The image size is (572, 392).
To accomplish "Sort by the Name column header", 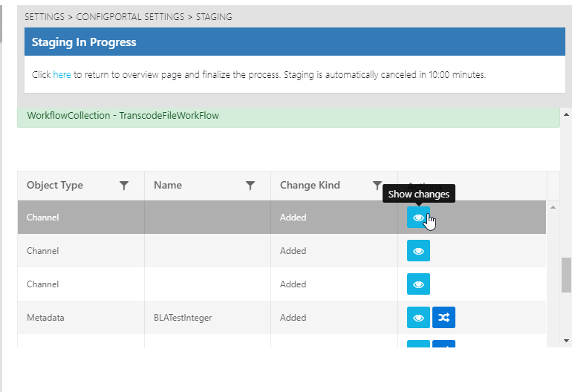I will (x=168, y=186).
